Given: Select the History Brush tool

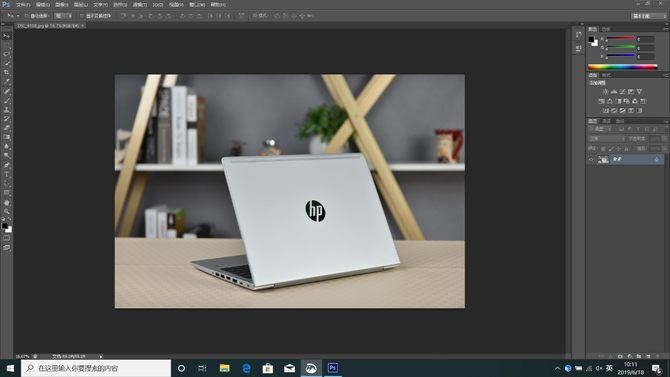Looking at the screenshot, I should [x=6, y=119].
